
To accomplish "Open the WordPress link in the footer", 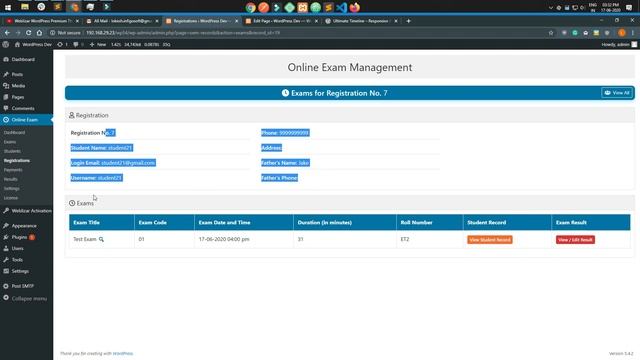I will (123, 353).
